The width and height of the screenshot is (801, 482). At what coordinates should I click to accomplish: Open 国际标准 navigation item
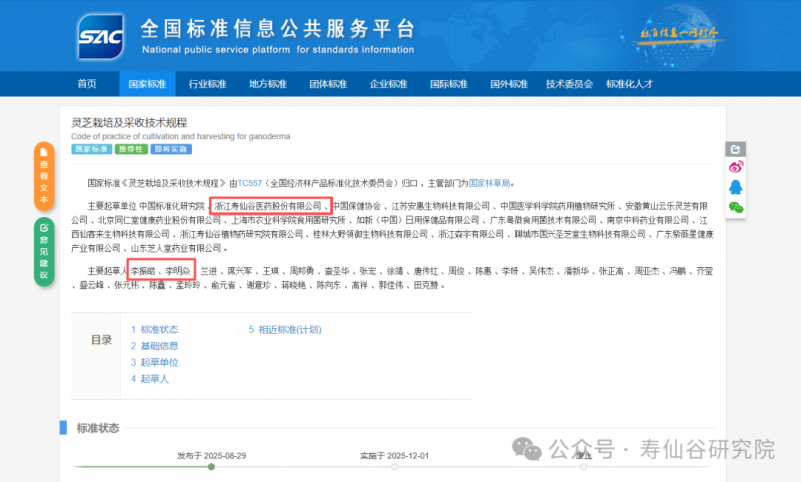(x=449, y=84)
